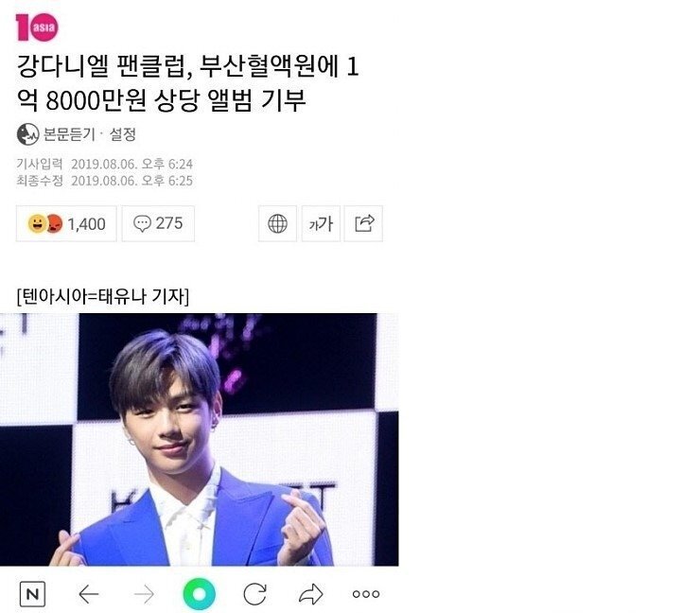Click the 텐아시아=태유나 기자 byline

(x=103, y=296)
